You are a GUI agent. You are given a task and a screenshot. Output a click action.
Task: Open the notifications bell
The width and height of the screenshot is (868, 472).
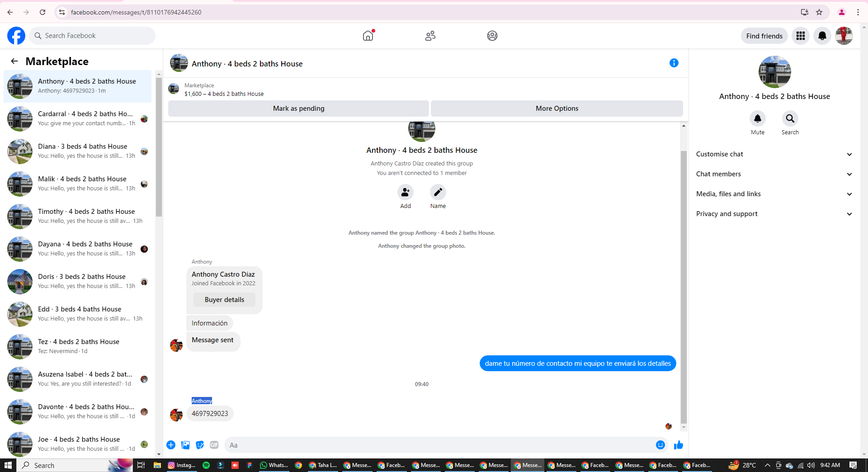(822, 36)
